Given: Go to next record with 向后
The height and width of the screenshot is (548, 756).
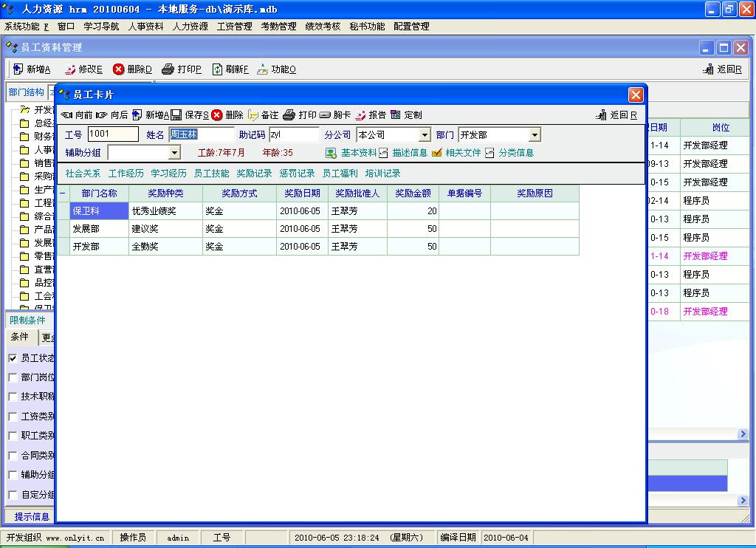Looking at the screenshot, I should [x=111, y=115].
